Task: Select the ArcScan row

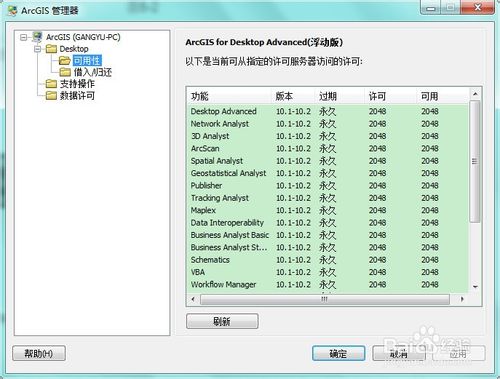Action: pyautogui.click(x=328, y=148)
